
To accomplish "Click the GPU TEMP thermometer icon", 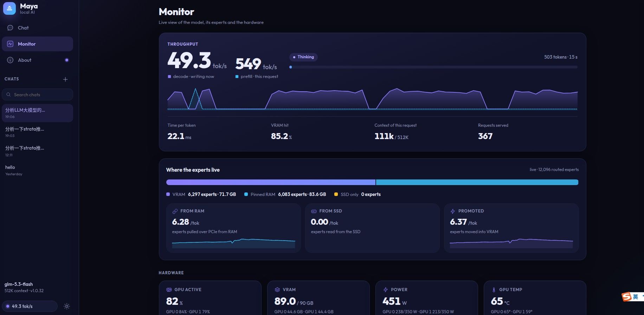I will (494, 290).
